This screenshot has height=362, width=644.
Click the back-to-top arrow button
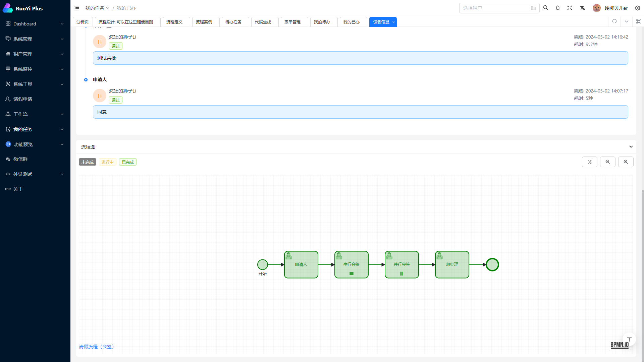click(x=629, y=339)
